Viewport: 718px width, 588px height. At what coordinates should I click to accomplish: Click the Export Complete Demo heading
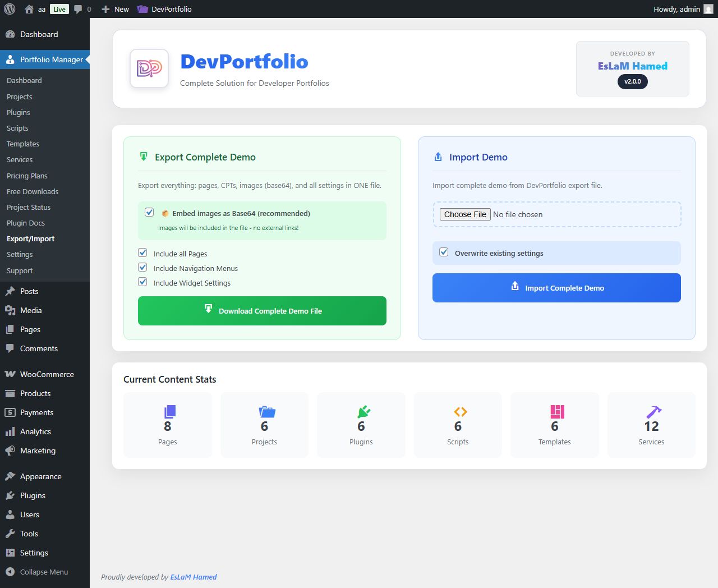point(205,157)
